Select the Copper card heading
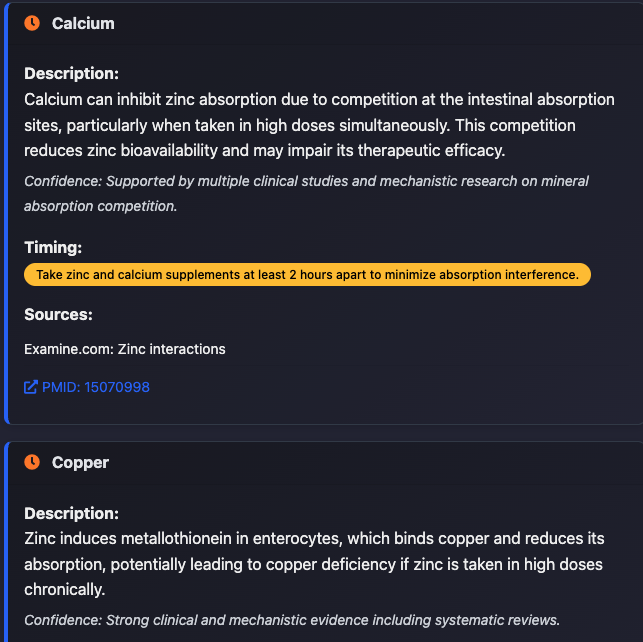 coord(80,462)
